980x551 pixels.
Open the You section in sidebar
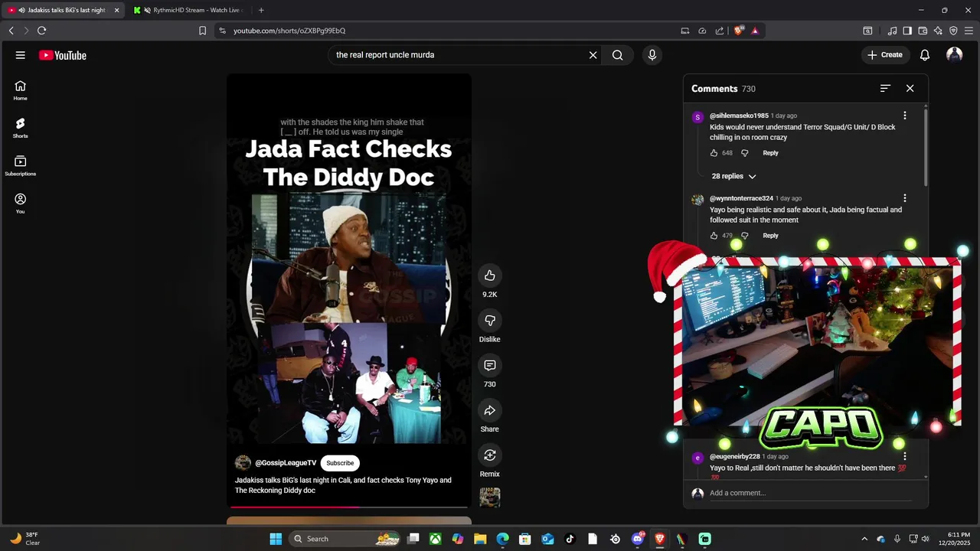(21, 203)
